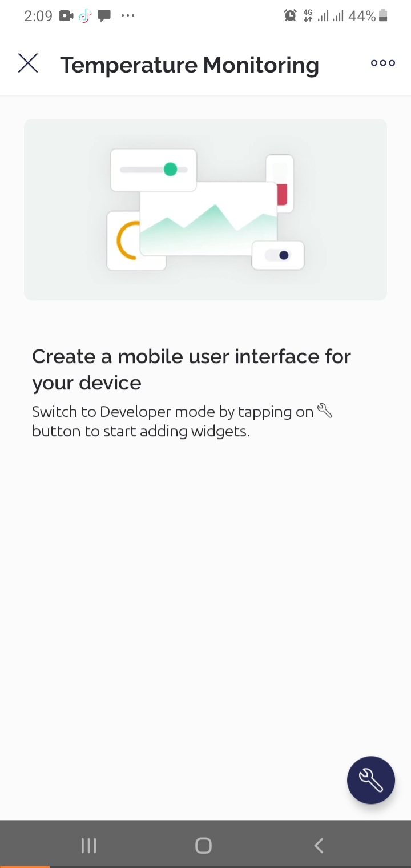The width and height of the screenshot is (411, 868).
Task: Tap the Android home button
Action: tap(203, 846)
